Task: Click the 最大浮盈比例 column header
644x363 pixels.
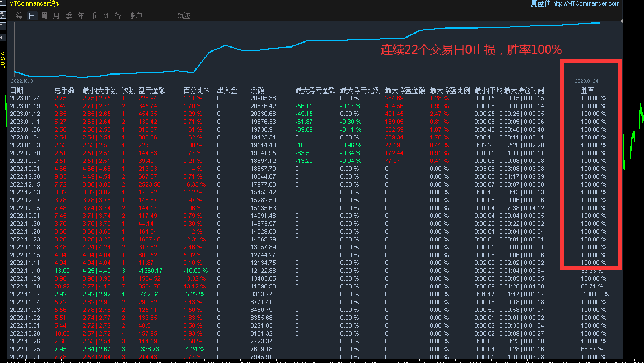Action: (450, 90)
